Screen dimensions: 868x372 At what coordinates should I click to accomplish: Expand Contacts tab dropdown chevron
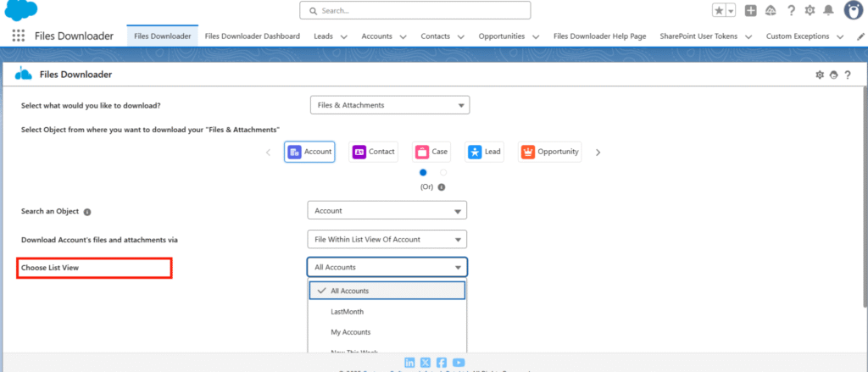[x=460, y=37]
